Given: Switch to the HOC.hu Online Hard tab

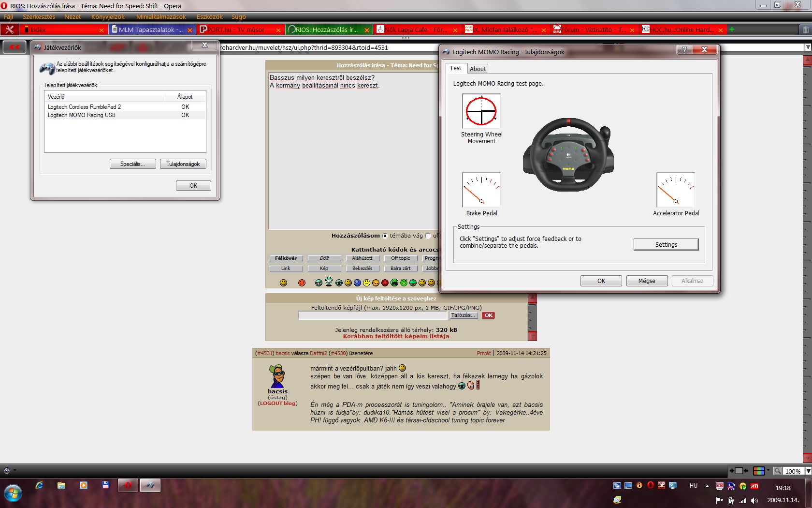Looking at the screenshot, I should [x=682, y=30].
